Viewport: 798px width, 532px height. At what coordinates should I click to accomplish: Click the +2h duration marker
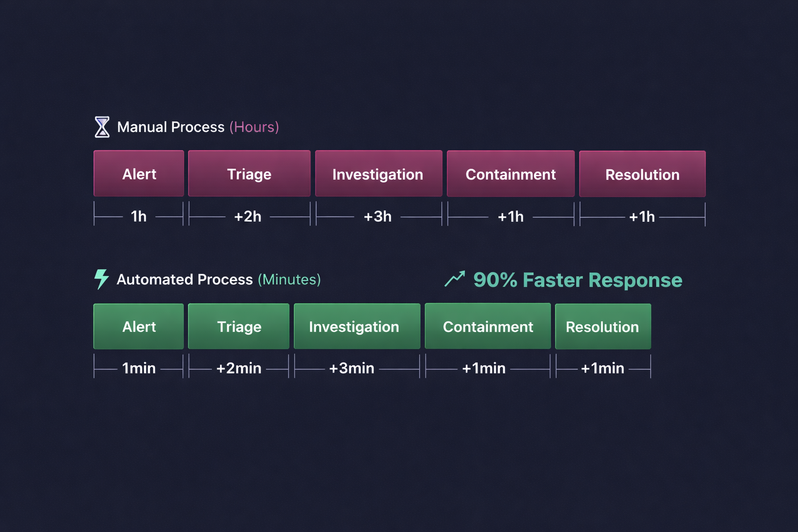tap(248, 217)
